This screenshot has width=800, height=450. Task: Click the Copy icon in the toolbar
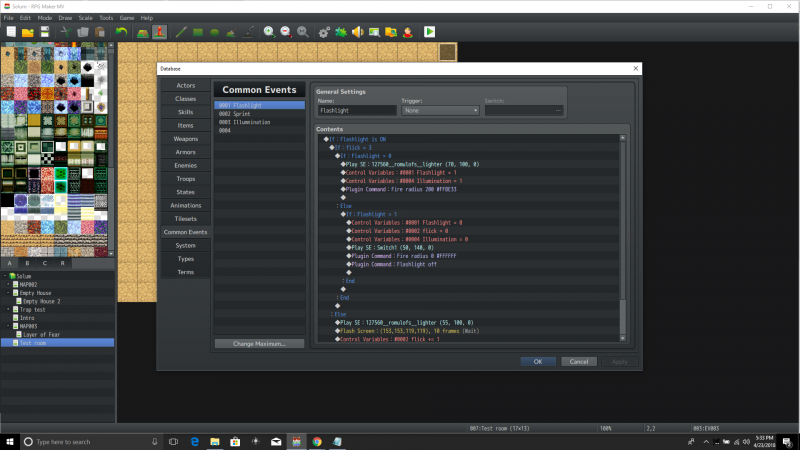[83, 32]
